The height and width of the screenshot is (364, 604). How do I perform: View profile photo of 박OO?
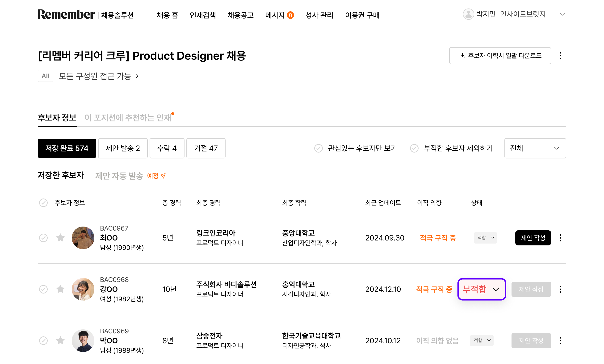tap(83, 340)
